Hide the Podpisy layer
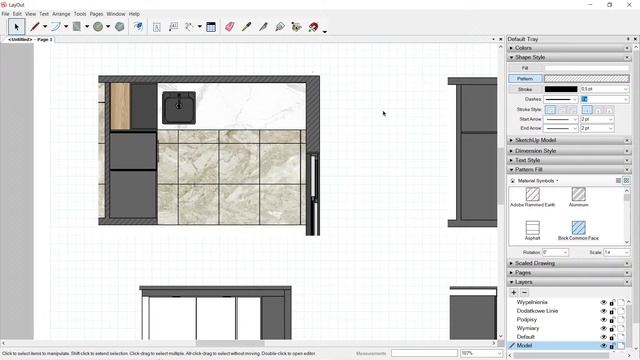The height and width of the screenshot is (360, 640). pyautogui.click(x=603, y=320)
